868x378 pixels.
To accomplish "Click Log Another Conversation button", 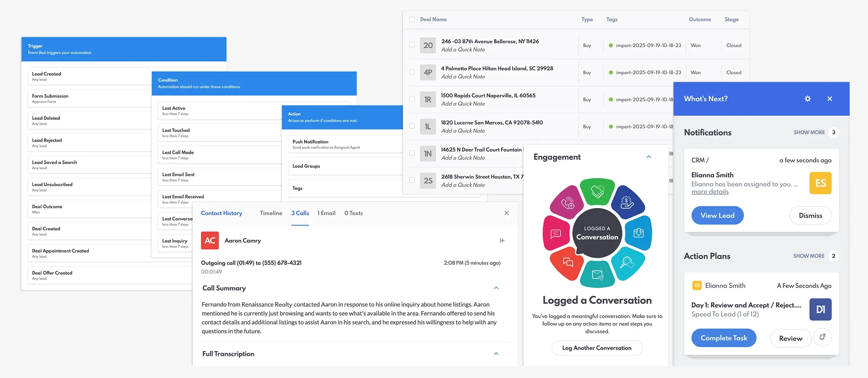I will [x=597, y=348].
